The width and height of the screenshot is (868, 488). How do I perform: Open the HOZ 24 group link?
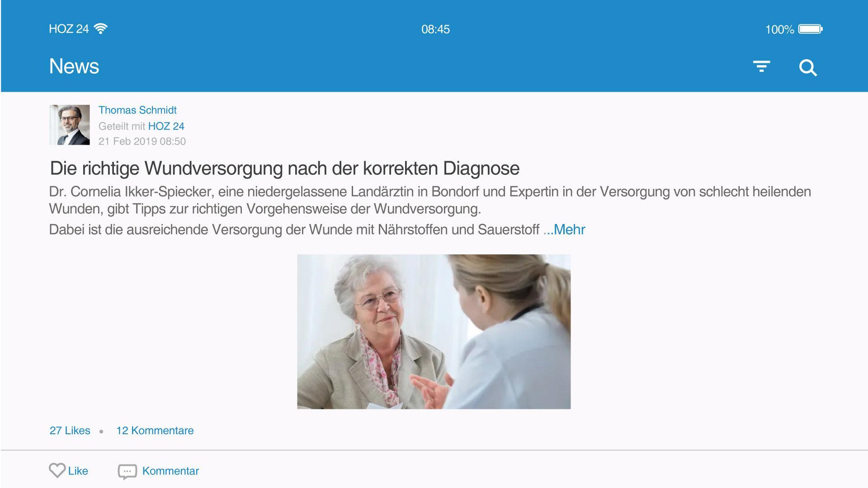[x=166, y=126]
